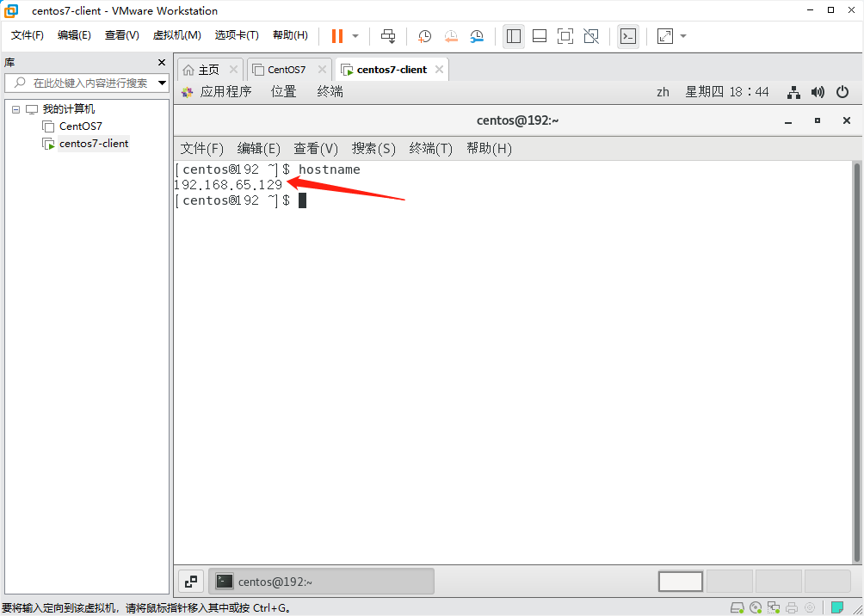Open the library search dropdown arrow
This screenshot has width=864, height=616.
pos(163,83)
